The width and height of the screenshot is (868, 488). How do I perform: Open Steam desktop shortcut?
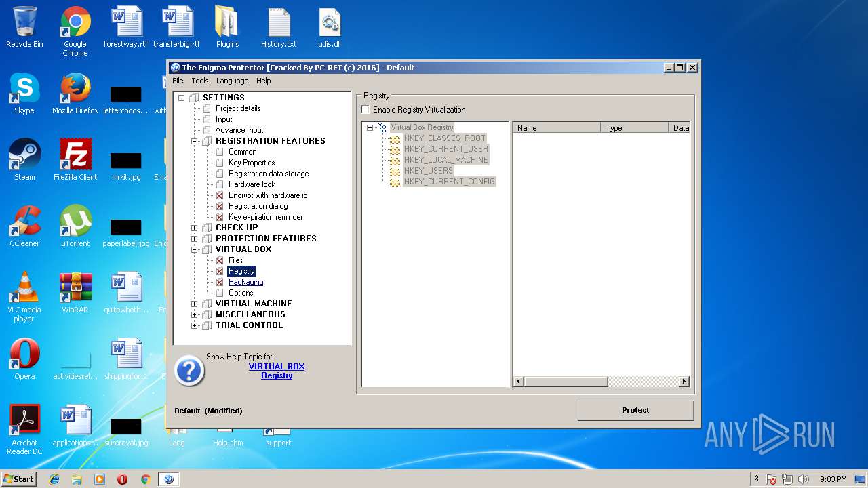(24, 160)
